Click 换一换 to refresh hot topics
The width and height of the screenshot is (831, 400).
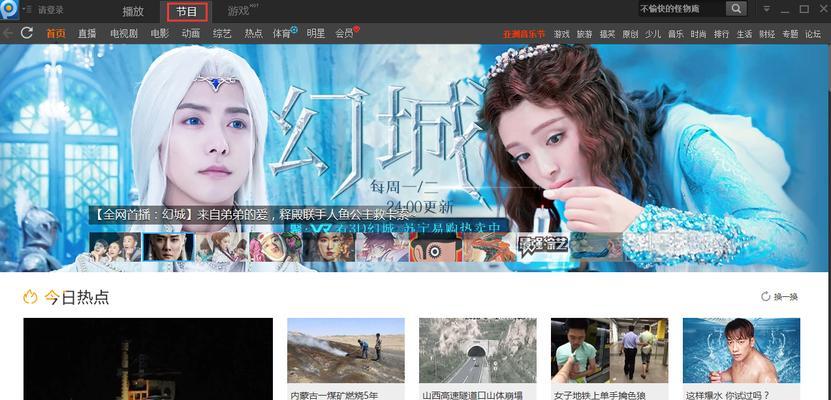780,297
